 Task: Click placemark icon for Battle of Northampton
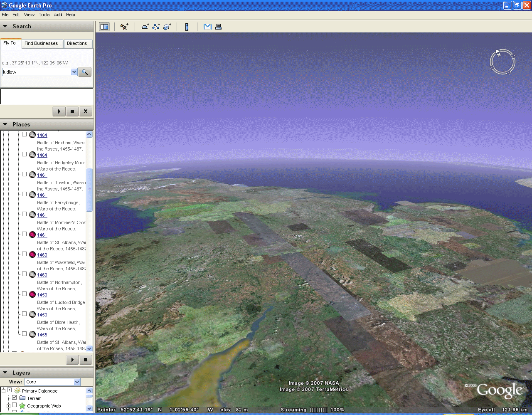[x=32, y=274]
